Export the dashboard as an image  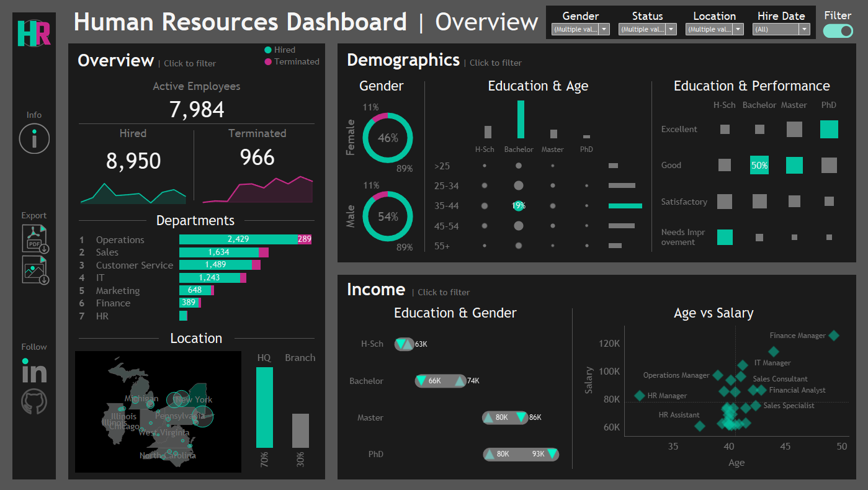pyautogui.click(x=34, y=270)
